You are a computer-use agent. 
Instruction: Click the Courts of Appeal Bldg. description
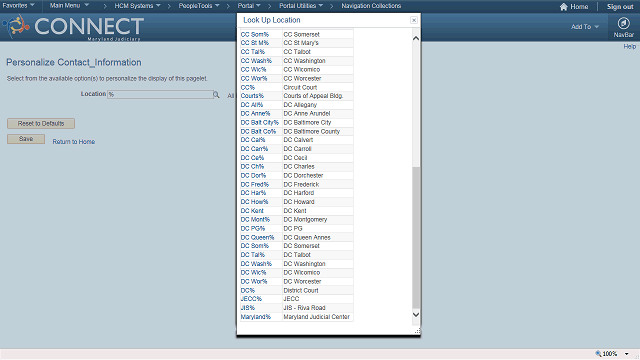[313, 96]
